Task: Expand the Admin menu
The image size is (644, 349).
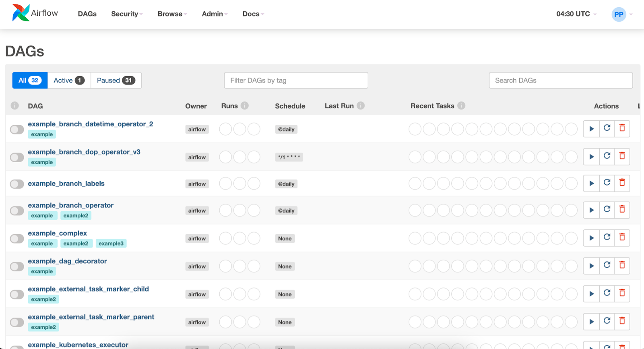Action: [x=215, y=14]
